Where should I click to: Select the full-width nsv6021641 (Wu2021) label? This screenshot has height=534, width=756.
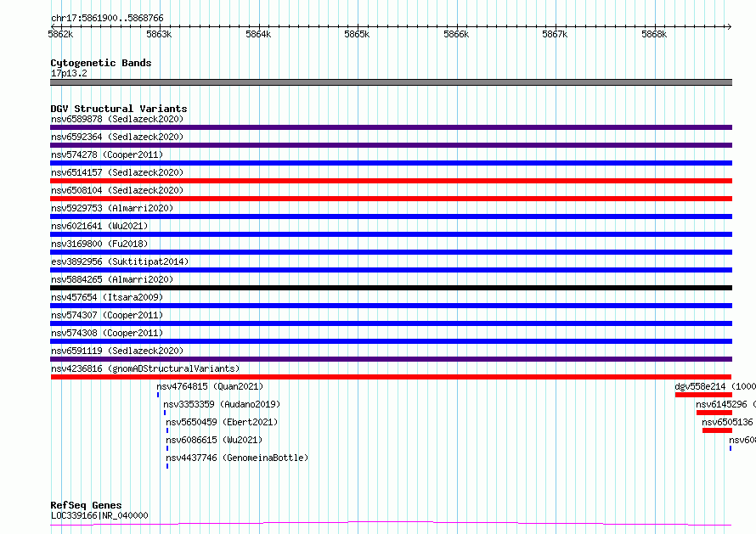(99, 226)
